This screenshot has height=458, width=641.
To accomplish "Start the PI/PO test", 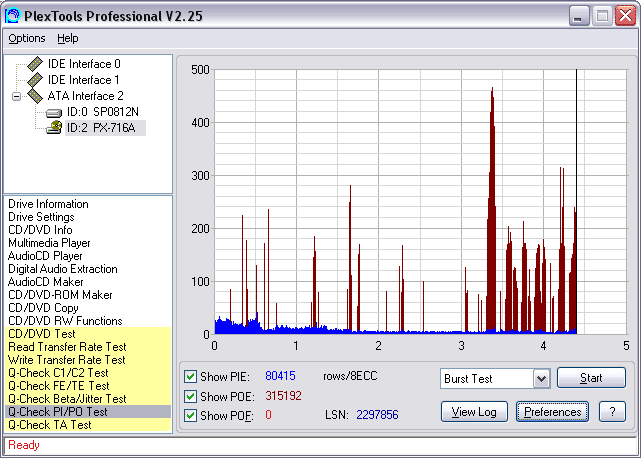I will tap(591, 378).
